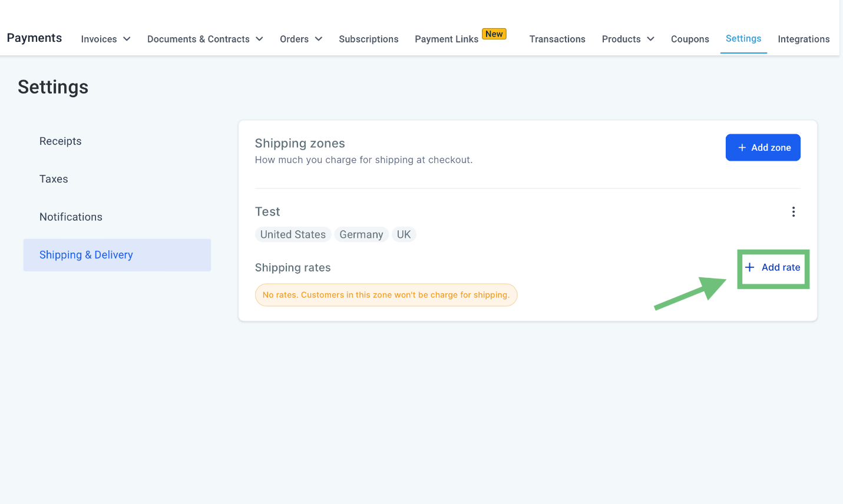Open Notifications settings section
843x504 pixels.
click(71, 217)
